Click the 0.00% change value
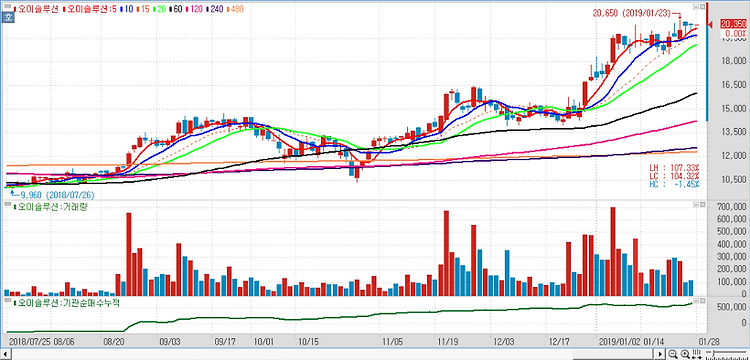This screenshot has height=360, width=750. tap(735, 33)
